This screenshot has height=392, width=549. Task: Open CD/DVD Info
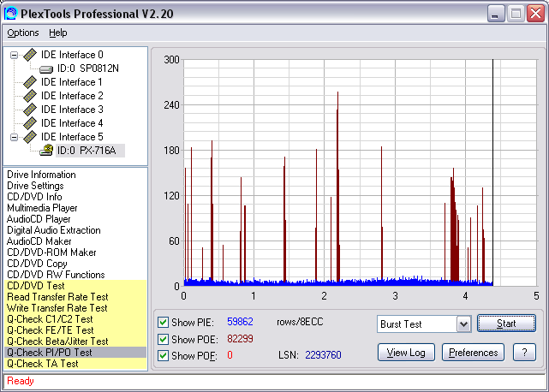[x=34, y=197]
